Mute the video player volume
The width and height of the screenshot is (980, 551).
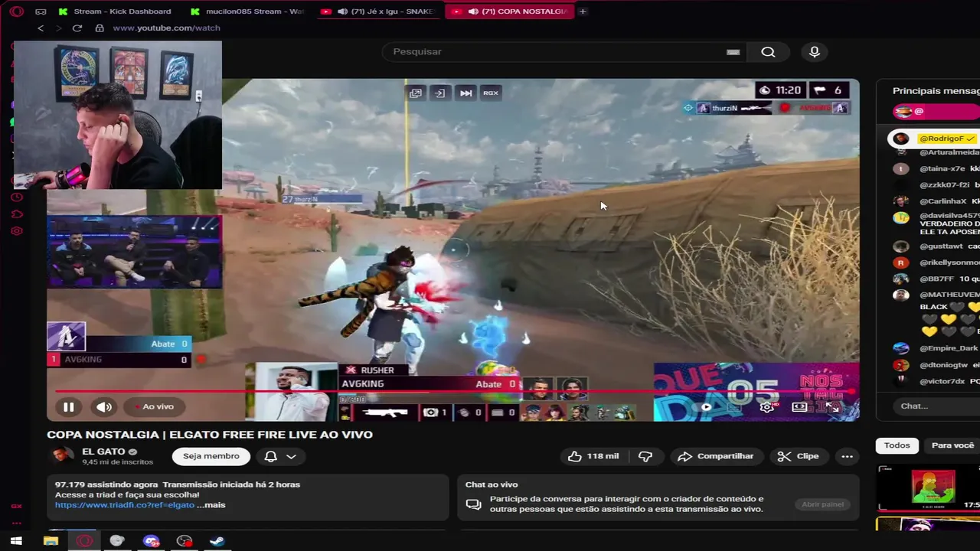point(104,407)
